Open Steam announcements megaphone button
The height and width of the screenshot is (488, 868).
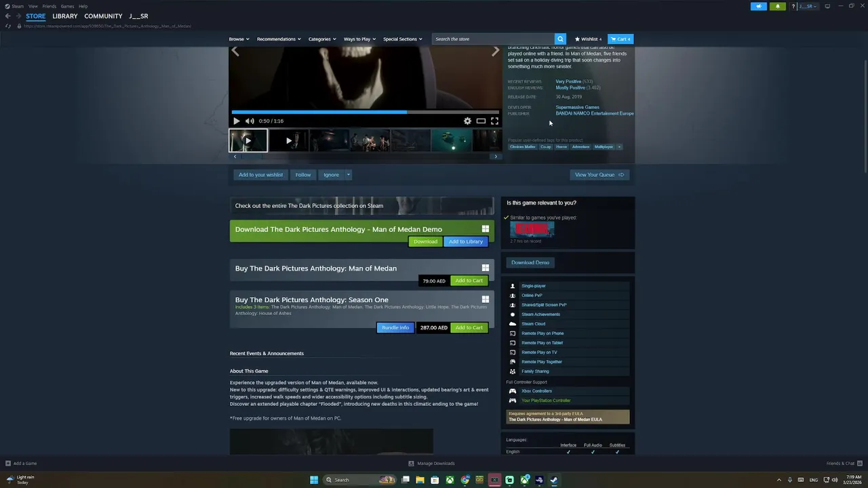pos(759,6)
